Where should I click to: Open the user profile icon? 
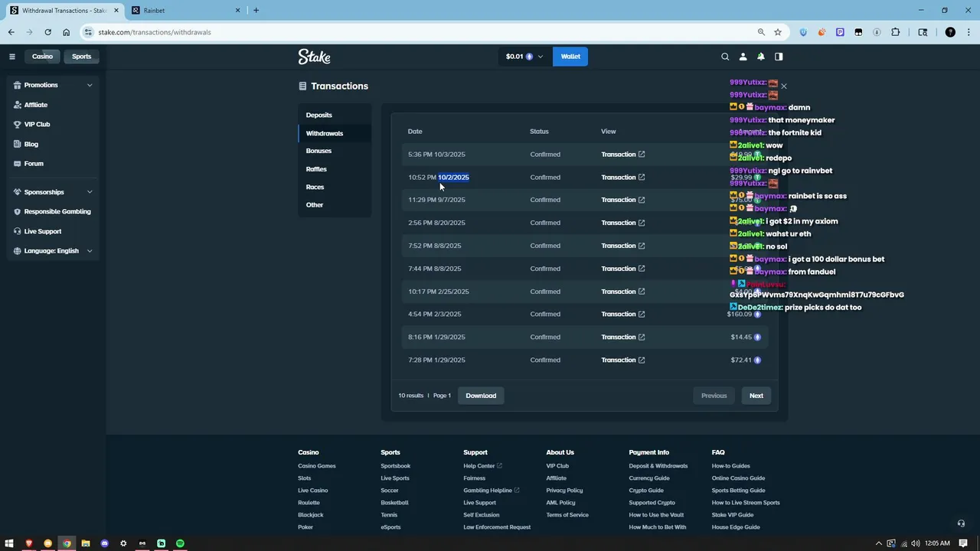(743, 57)
